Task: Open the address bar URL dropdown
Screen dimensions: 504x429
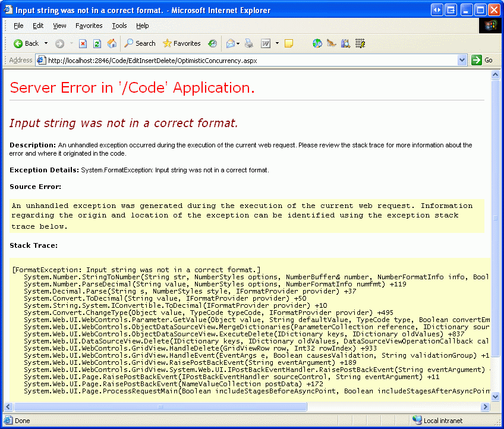Action: coord(462,60)
